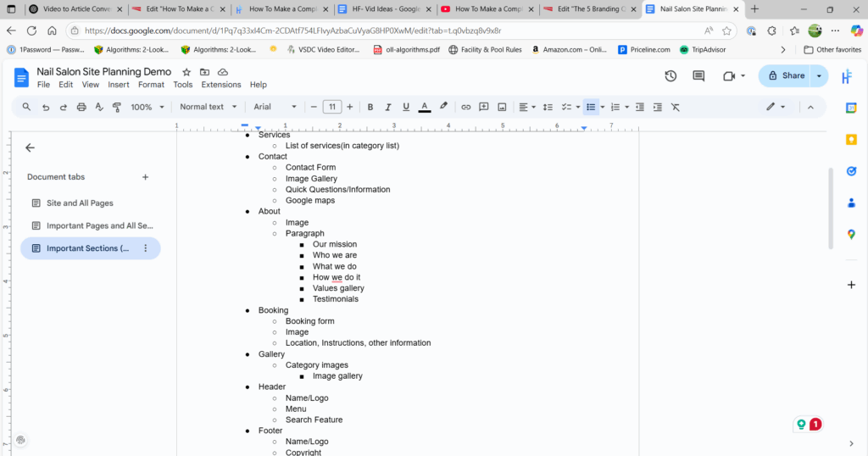Viewport: 868px width, 456px height.
Task: Toggle italic formatting
Action: pos(388,108)
